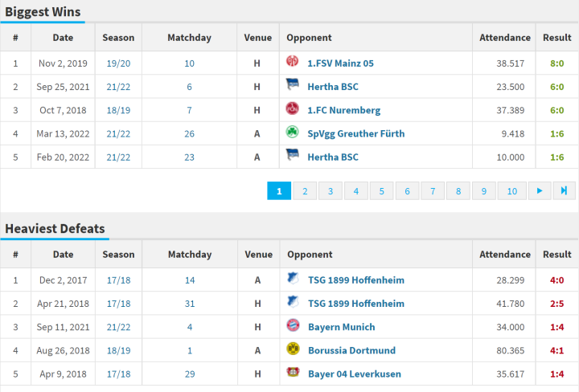Jump to last page in pagination

(564, 190)
